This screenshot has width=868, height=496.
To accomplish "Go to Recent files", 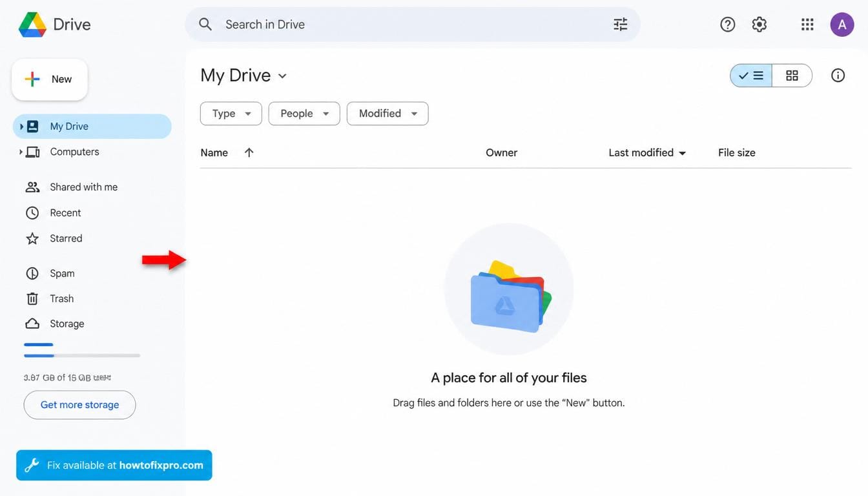I will [x=65, y=213].
